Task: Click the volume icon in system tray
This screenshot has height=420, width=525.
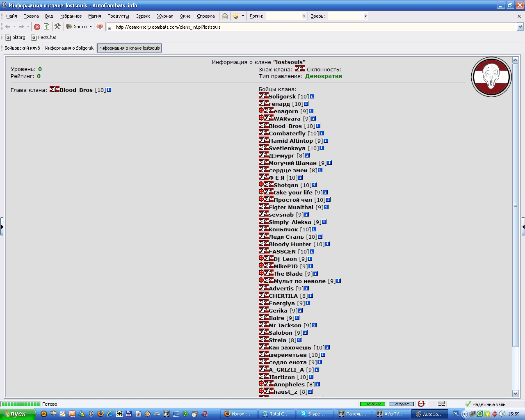Action: tap(502, 414)
